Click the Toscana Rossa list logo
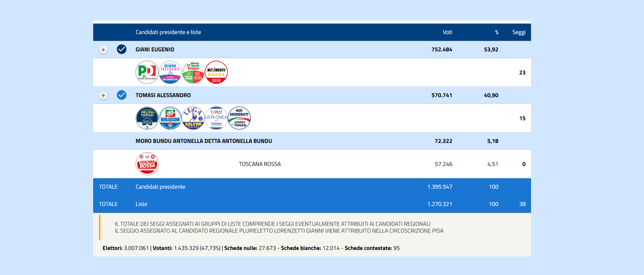This screenshot has width=644, height=275. (147, 164)
